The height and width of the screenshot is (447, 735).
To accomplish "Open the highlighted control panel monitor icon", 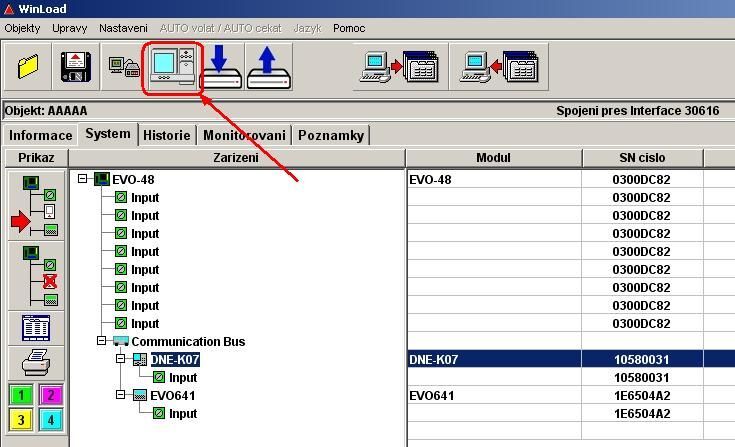I will [x=172, y=66].
